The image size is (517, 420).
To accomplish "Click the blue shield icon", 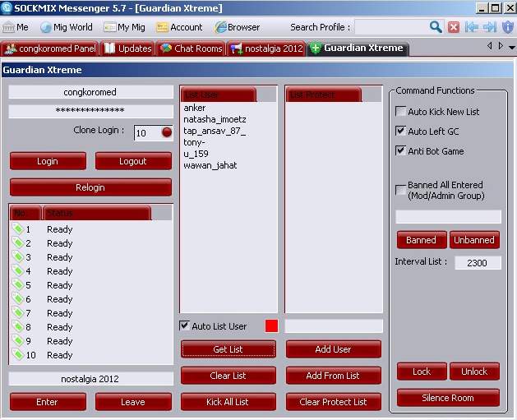I will [x=508, y=27].
